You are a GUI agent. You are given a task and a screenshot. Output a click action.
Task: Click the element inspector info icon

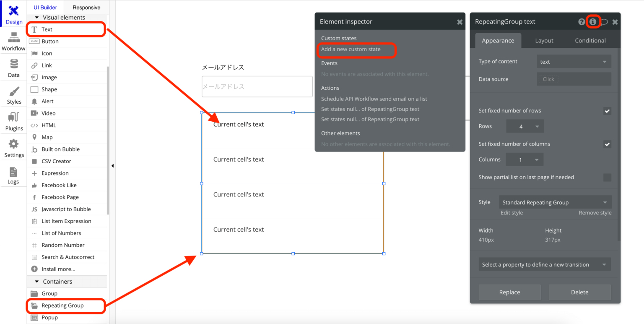point(594,22)
